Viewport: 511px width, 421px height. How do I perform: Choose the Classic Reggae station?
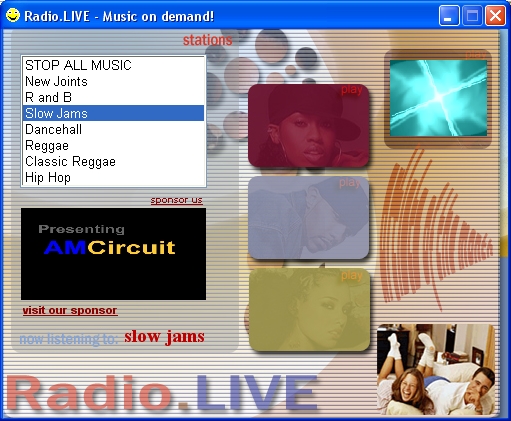(x=113, y=161)
